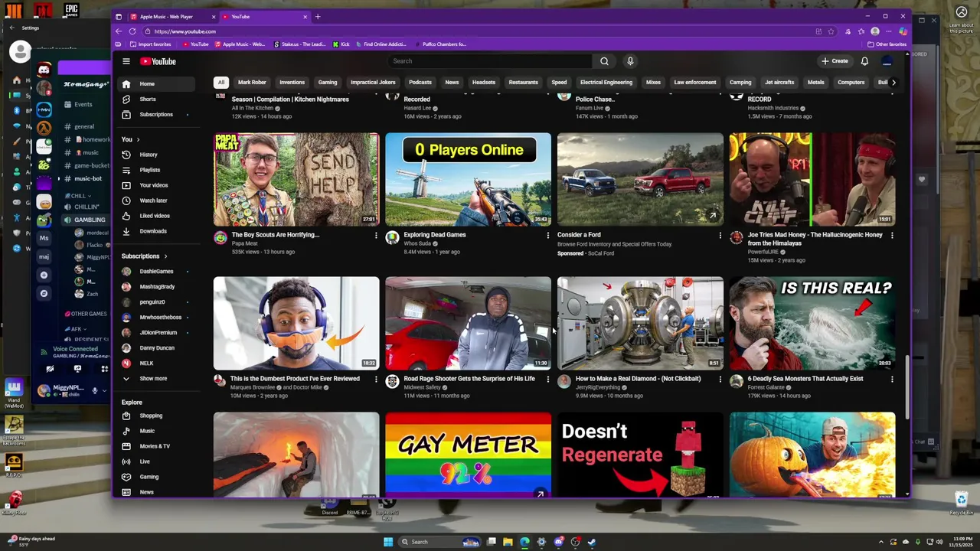Open Recycle Bin on desktop
The image size is (980, 551).
962,504
